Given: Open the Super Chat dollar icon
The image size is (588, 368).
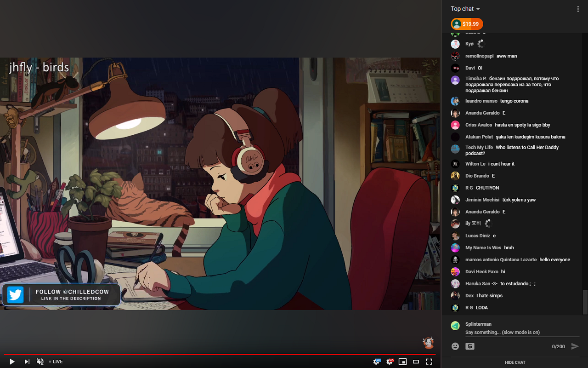Looking at the screenshot, I should coord(470,346).
